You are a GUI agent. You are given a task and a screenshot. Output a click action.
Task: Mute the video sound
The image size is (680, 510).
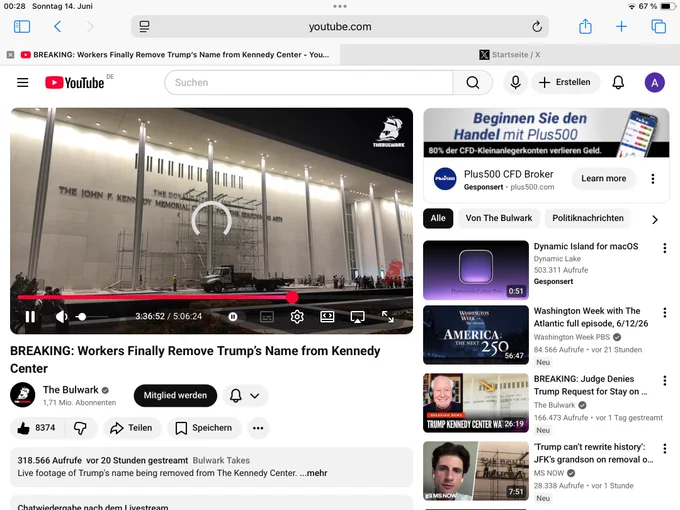coord(61,317)
